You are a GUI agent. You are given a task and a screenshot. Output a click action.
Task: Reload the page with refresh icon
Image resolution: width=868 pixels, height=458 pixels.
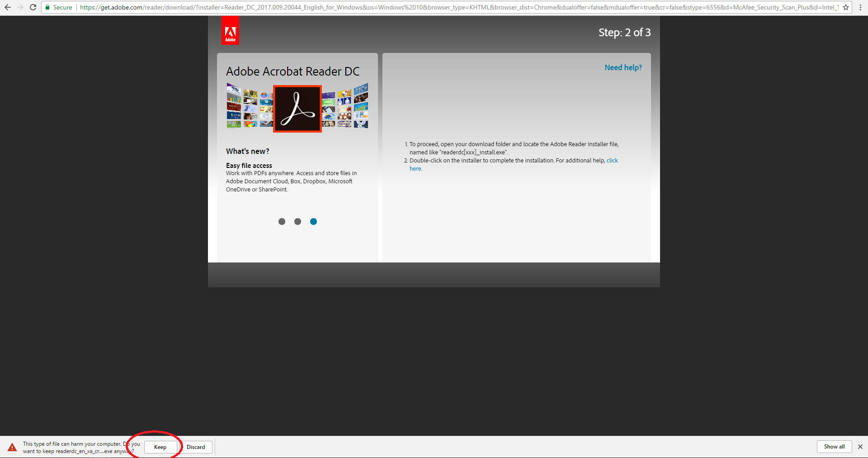33,7
